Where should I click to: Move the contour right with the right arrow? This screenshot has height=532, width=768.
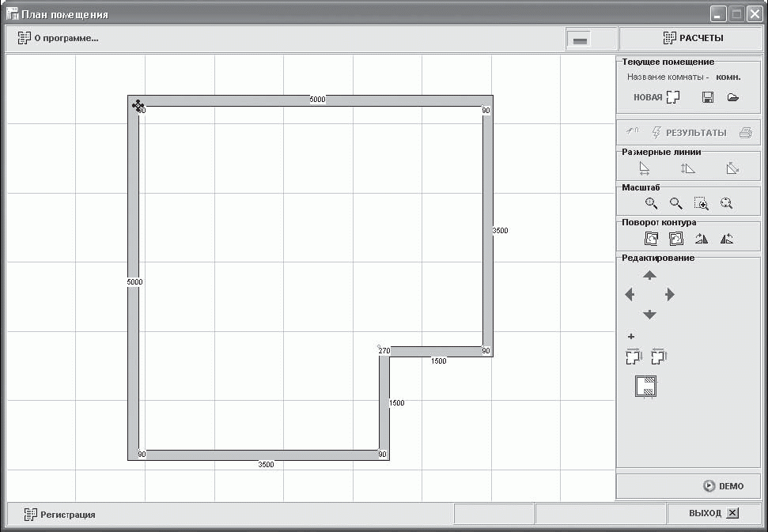tap(670, 294)
